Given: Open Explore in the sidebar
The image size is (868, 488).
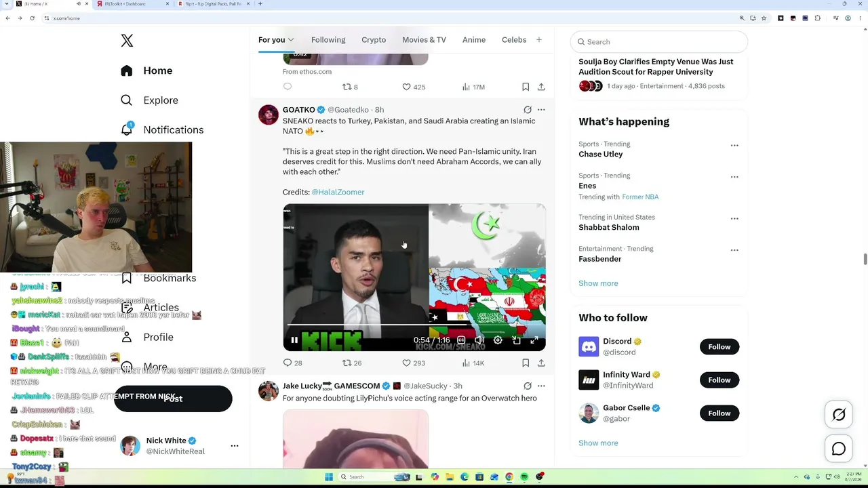Looking at the screenshot, I should (x=149, y=100).
